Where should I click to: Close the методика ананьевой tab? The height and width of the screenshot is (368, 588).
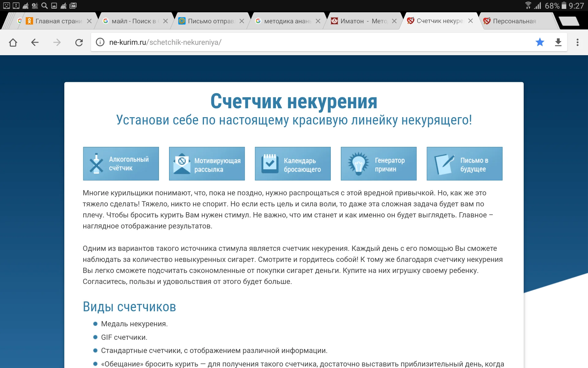pos(318,21)
